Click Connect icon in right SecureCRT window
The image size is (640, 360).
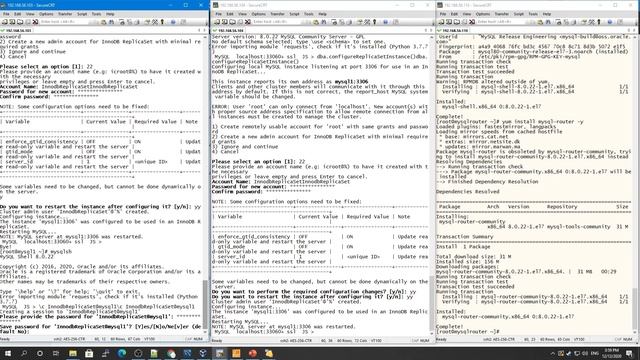tap(441, 22)
